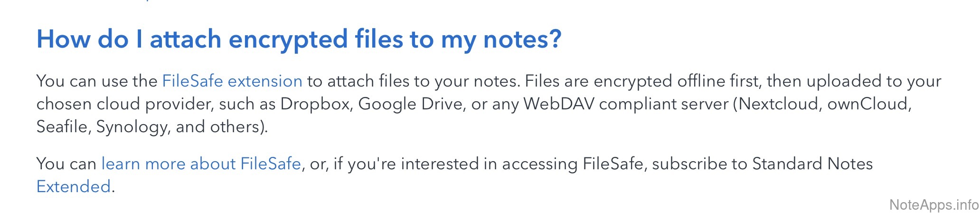This screenshot has width=980, height=214.
Task: Open the FileSafe extension link
Action: coord(232,81)
